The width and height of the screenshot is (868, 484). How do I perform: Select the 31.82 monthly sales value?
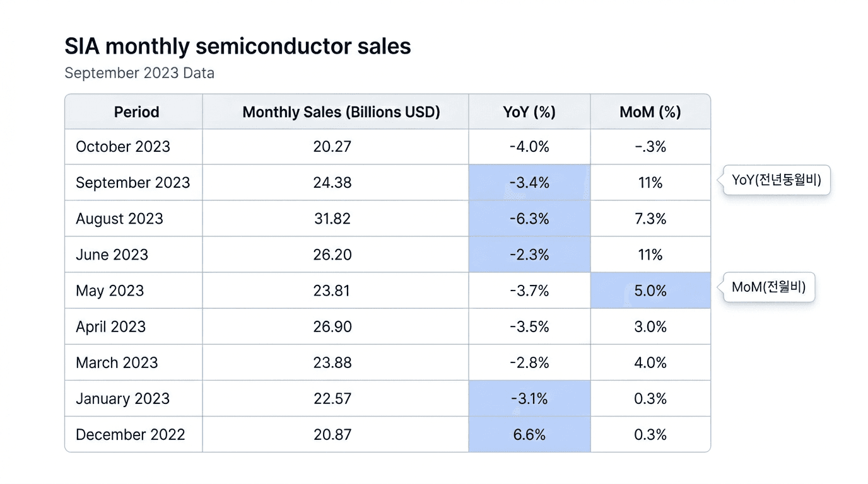tap(332, 219)
